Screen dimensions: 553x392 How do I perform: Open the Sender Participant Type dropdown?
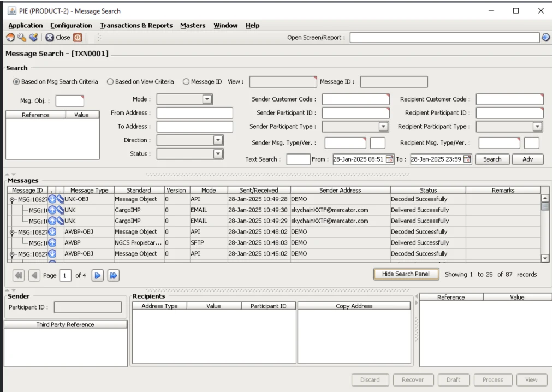point(383,126)
